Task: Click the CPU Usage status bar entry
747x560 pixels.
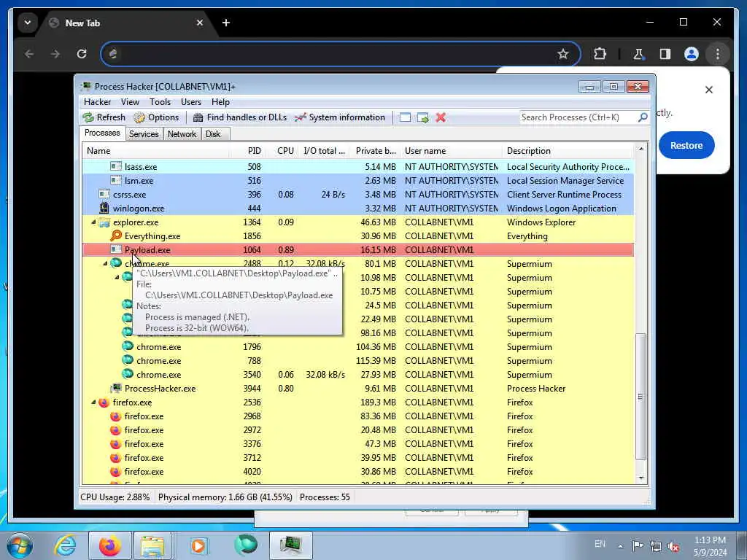Action: (115, 497)
